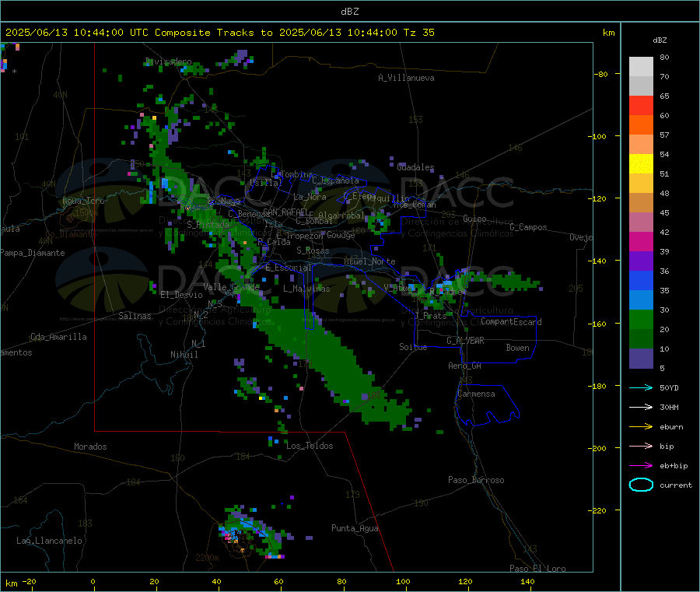Click the cyan 50YD arrow icon
The height and width of the screenshot is (592, 700).
[x=641, y=387]
